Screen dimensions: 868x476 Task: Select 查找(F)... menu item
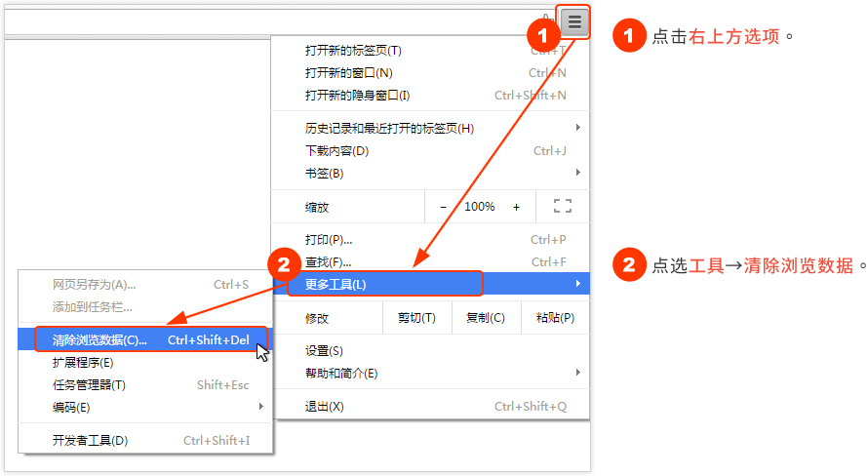pos(329,262)
